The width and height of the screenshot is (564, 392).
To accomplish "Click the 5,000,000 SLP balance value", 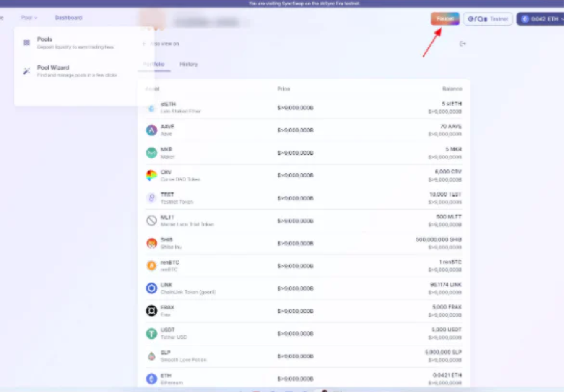I will 443,353.
